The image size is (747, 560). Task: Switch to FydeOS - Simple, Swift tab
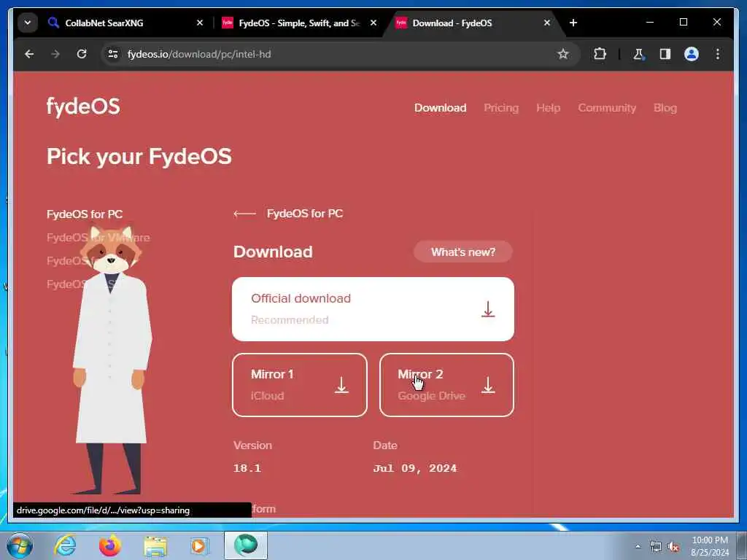point(300,23)
